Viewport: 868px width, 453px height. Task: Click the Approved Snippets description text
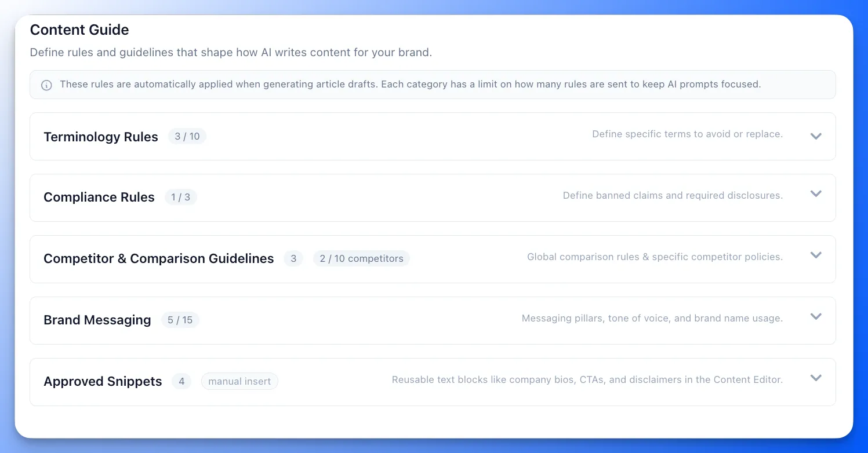587,379
